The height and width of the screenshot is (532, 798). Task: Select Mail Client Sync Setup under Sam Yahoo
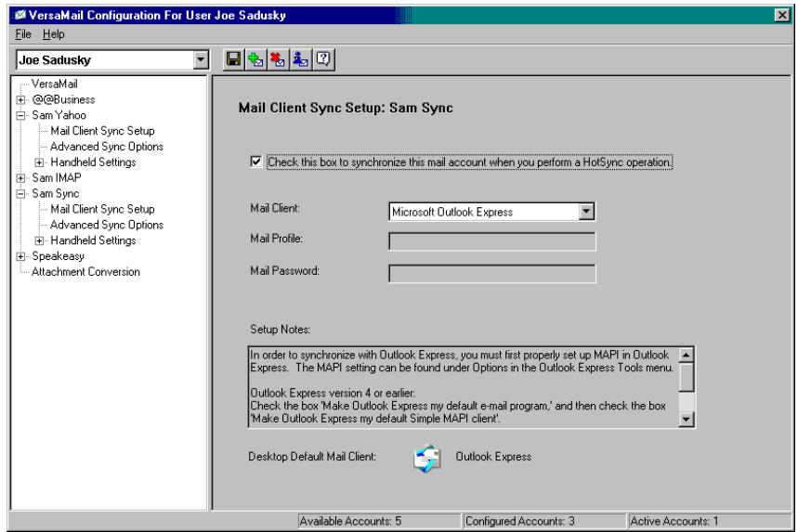click(102, 131)
